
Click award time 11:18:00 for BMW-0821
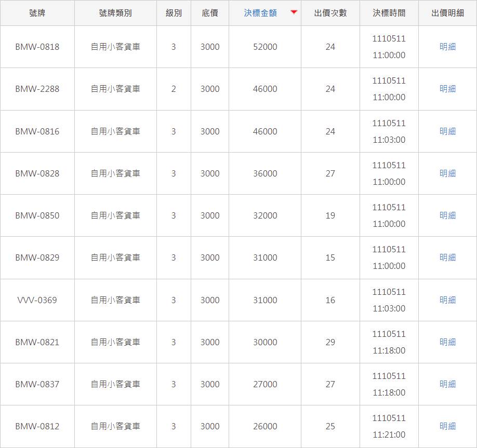coord(389,350)
